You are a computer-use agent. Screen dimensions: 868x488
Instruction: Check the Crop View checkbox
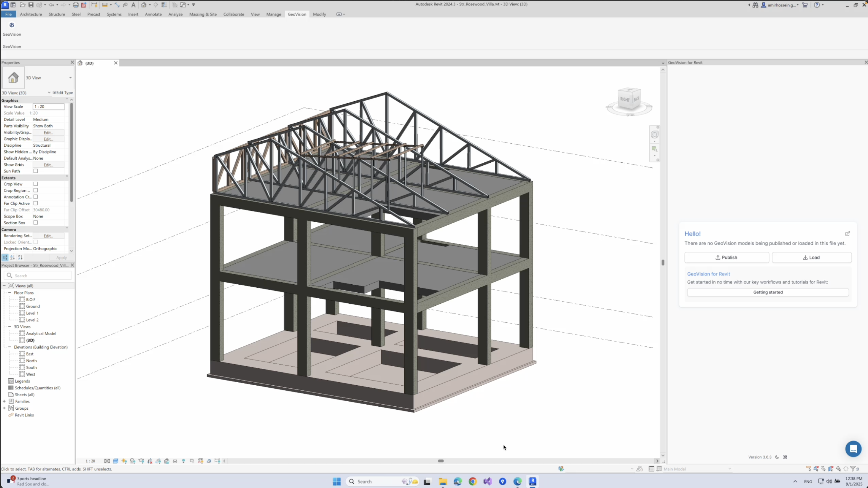(36, 184)
